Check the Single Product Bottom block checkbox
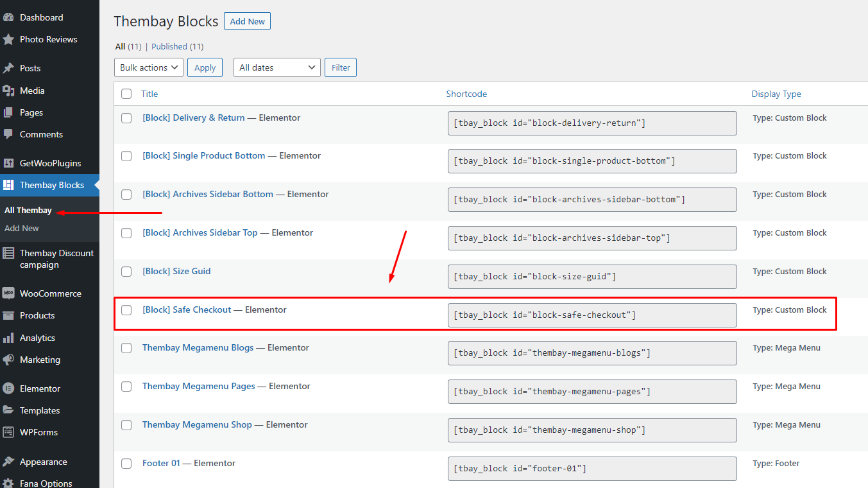This screenshot has height=488, width=868. 126,156
